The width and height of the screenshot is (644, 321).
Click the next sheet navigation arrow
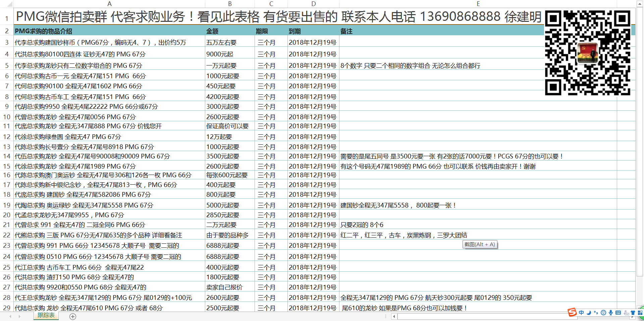(x=19, y=316)
